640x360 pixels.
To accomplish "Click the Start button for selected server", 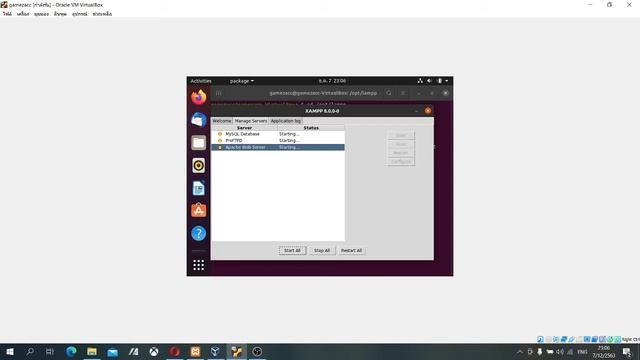I will pos(401,135).
